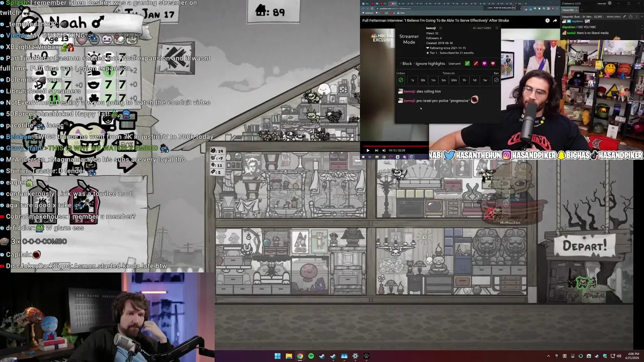
Task: Click the Mr.Mouton label in the game
Action: tap(510, 223)
